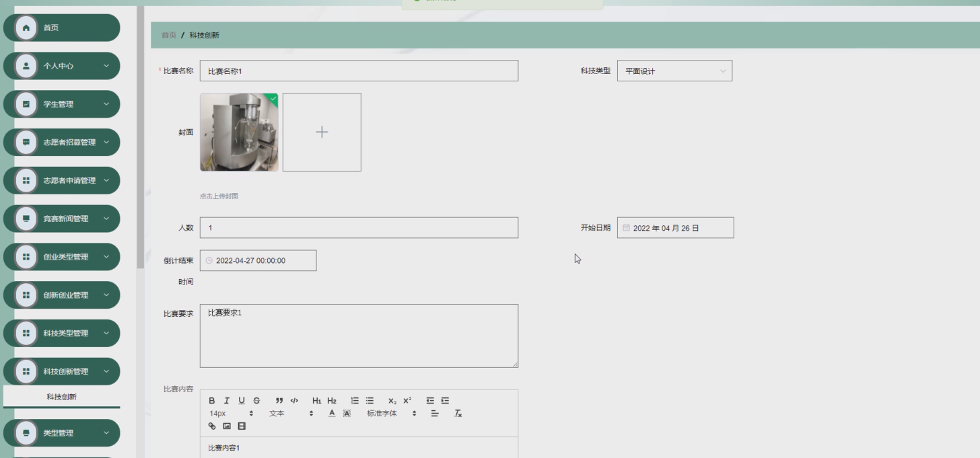The width and height of the screenshot is (980, 458).
Task: Go to 首页 in the sidebar
Action: click(62, 28)
